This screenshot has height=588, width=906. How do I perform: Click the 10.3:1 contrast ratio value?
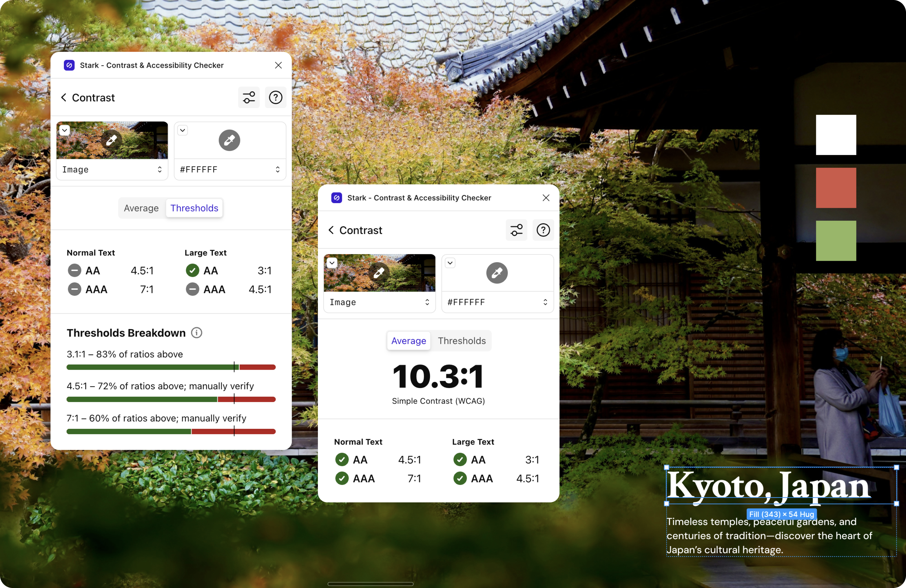438,376
